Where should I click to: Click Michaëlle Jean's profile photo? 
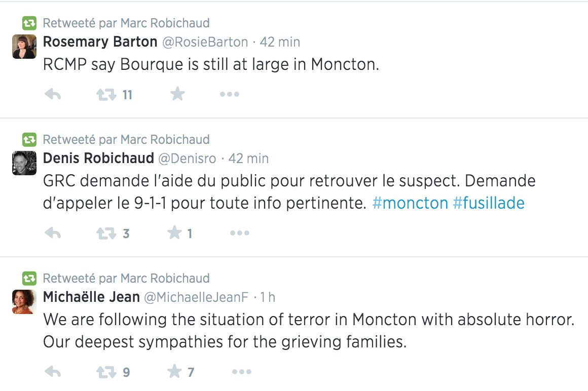24,302
